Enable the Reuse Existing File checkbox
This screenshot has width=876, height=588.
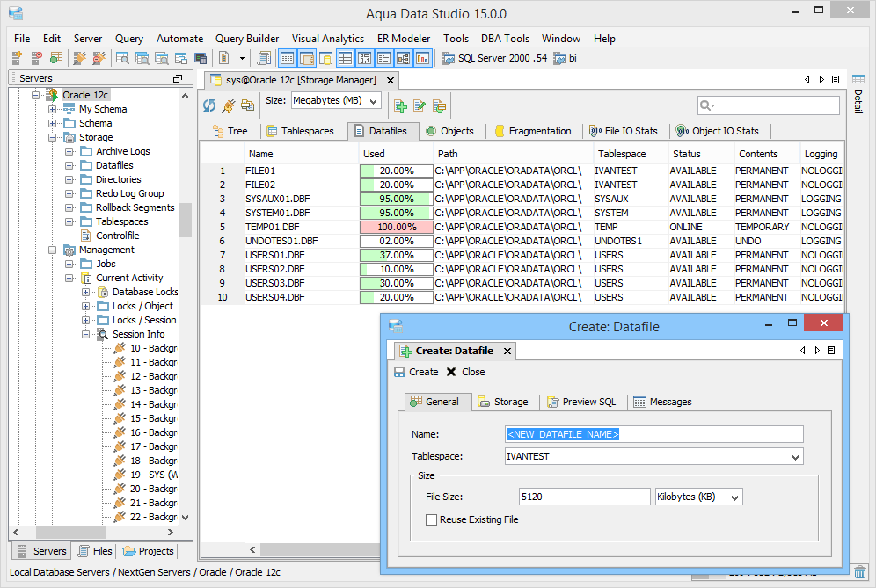(x=431, y=519)
